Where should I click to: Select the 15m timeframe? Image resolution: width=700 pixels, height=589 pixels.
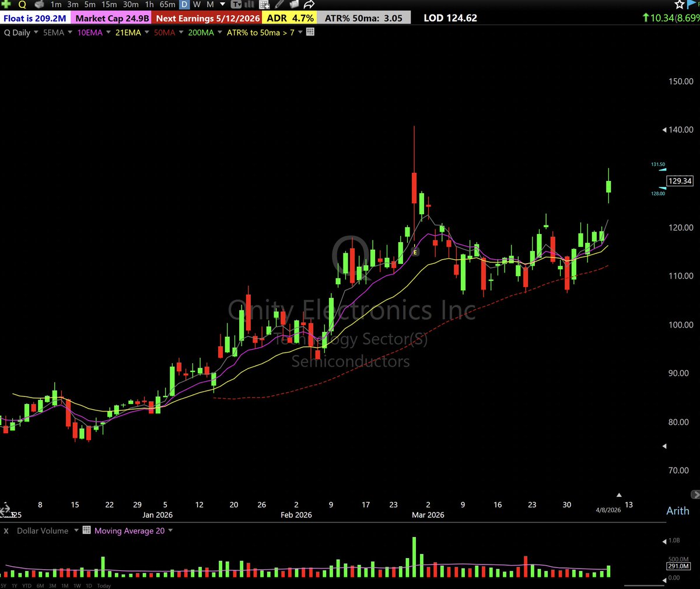(109, 4)
